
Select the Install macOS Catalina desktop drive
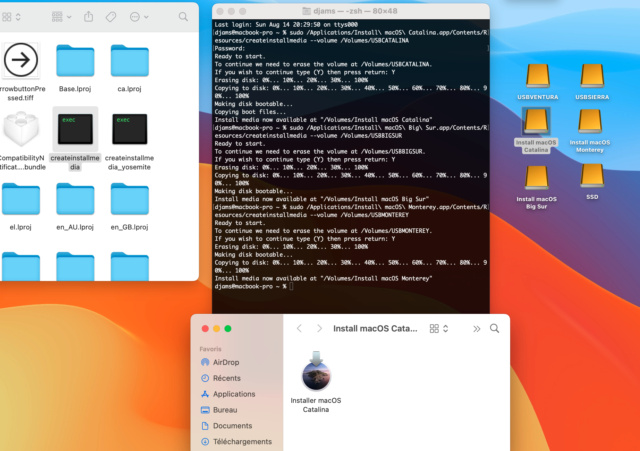tap(536, 122)
